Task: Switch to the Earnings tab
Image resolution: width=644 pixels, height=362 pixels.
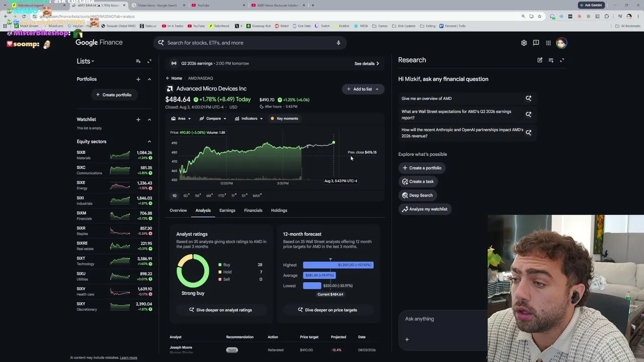Action: (x=227, y=211)
